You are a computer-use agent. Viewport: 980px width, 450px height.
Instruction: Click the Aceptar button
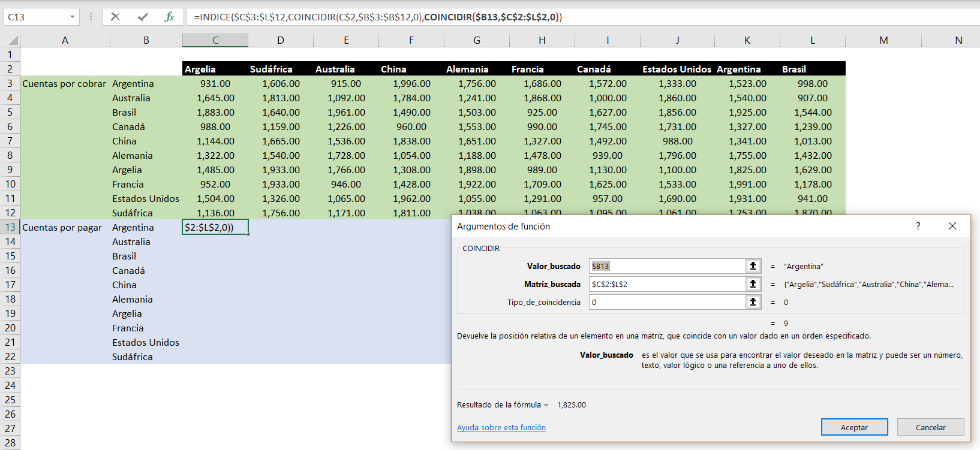coord(854,427)
